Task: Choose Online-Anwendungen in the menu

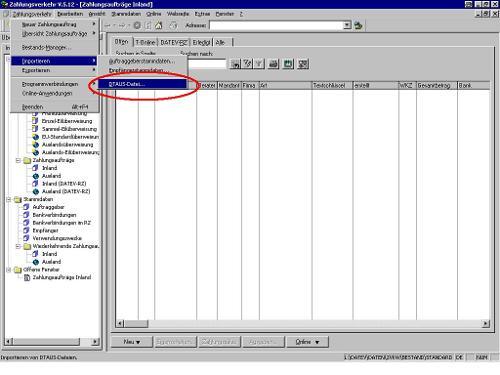Action: [x=55, y=93]
